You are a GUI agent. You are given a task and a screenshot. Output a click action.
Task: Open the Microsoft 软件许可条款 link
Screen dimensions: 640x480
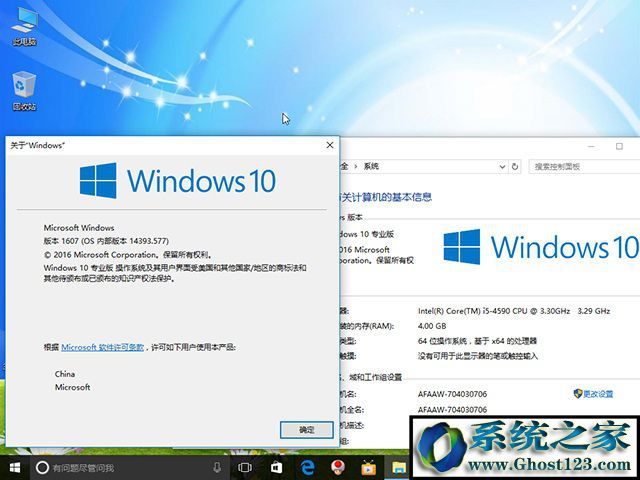coord(102,347)
